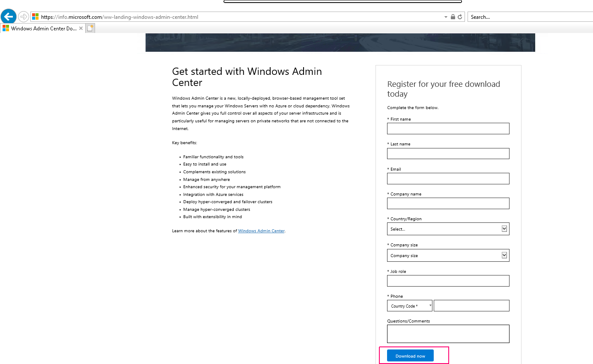
Task: Click 'Deploy hyper-converged and failover clusters' text
Action: pos(228,202)
